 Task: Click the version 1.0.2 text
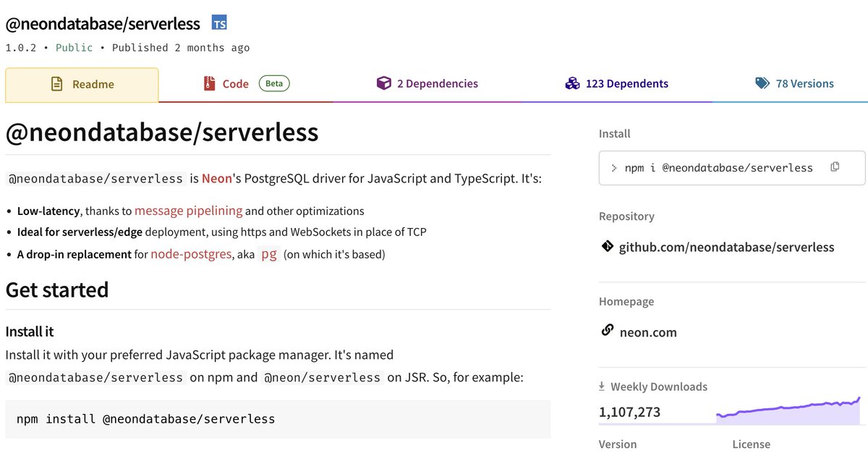pyautogui.click(x=21, y=48)
